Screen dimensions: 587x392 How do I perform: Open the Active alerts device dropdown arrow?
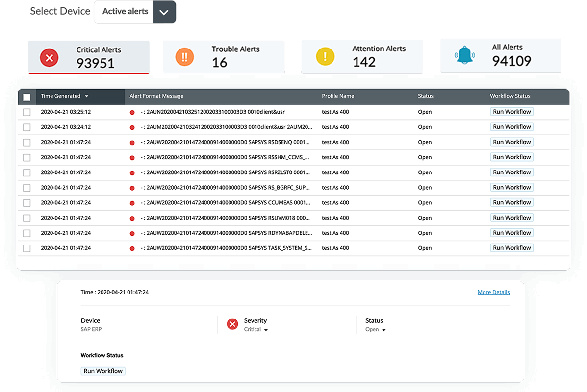pyautogui.click(x=164, y=12)
